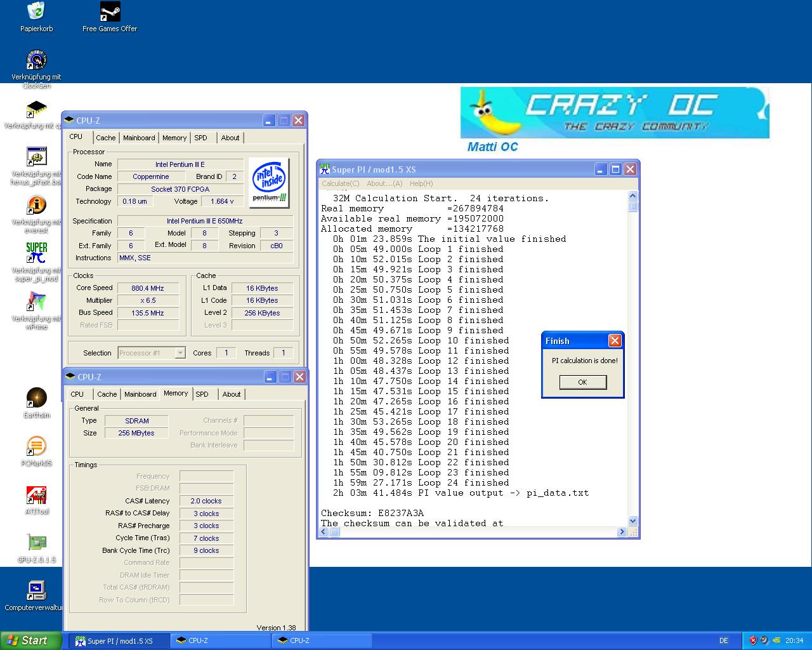Open the DE language indicator
The width and height of the screenshot is (812, 650).
(x=724, y=640)
